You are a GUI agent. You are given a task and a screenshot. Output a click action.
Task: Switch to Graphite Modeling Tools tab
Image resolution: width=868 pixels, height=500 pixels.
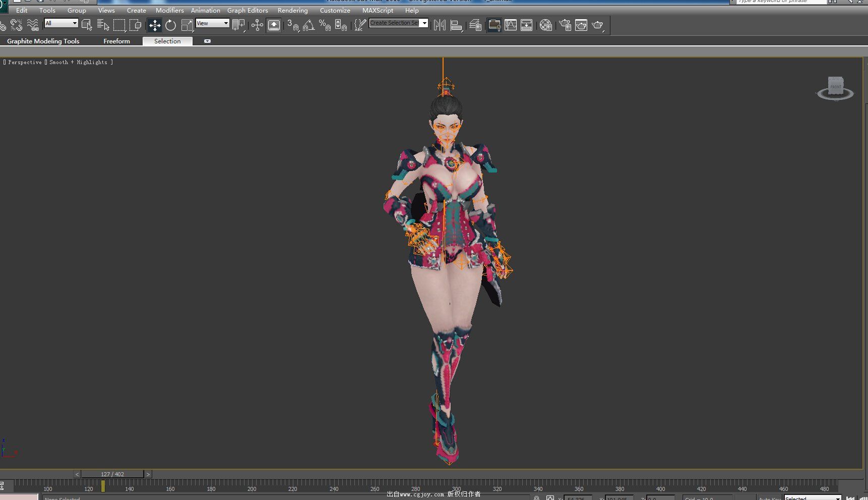coord(43,41)
